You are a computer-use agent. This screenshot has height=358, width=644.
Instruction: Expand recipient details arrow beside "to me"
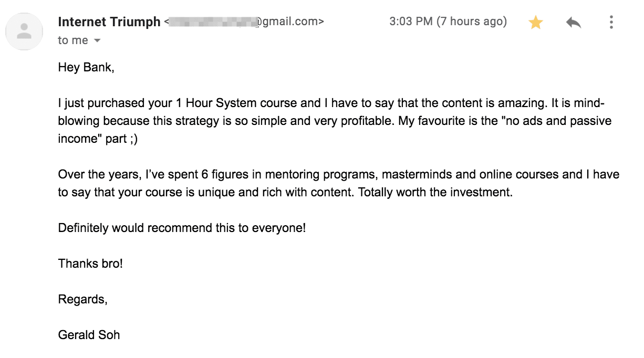(97, 41)
